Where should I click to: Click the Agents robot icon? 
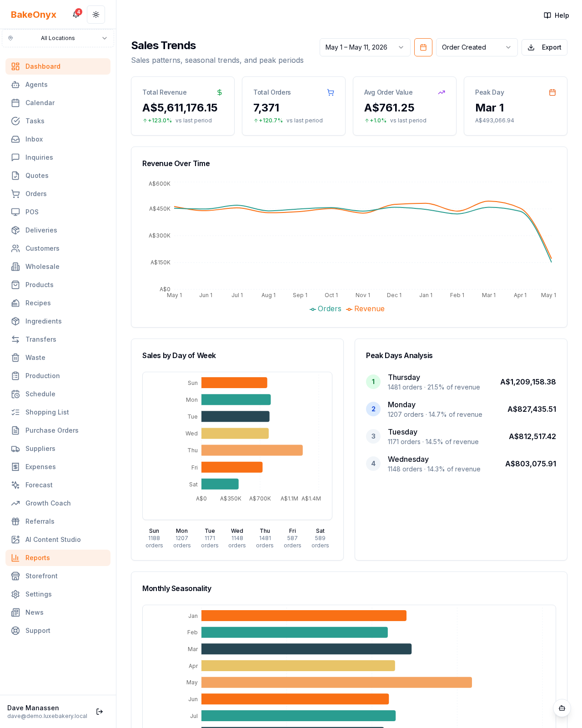(15, 85)
